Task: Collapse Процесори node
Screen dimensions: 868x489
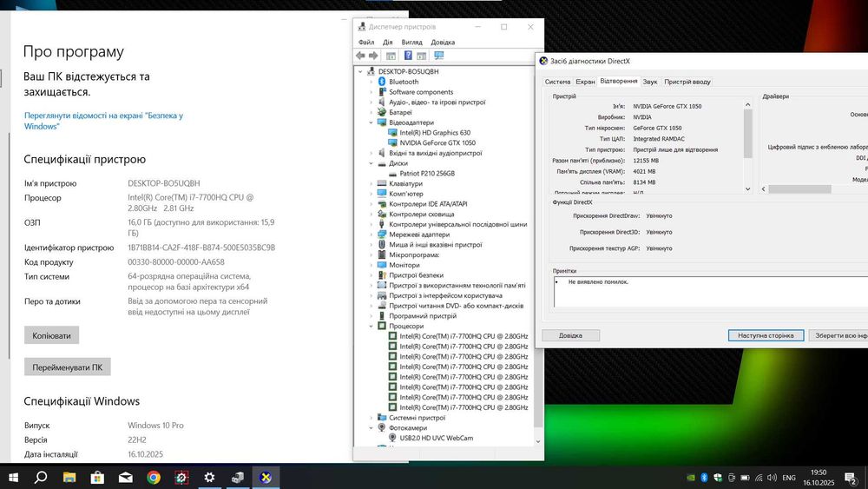Action: (372, 327)
